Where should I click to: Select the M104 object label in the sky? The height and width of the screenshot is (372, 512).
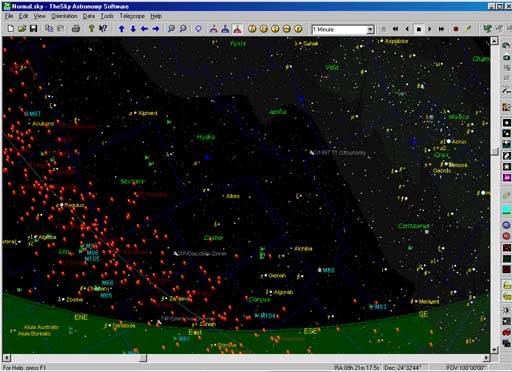268,315
